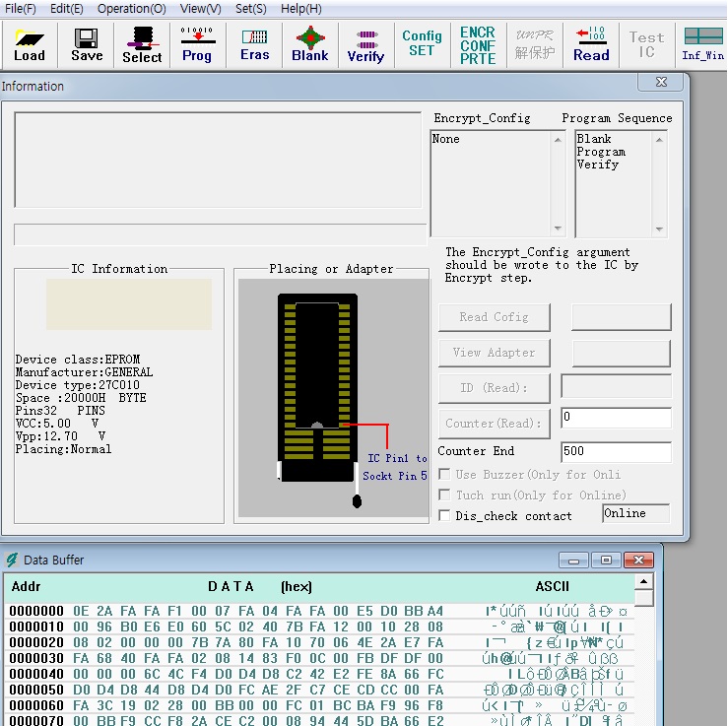The height and width of the screenshot is (726, 728).
Task: Click Program Sequence scroll down arrow
Action: (x=659, y=229)
